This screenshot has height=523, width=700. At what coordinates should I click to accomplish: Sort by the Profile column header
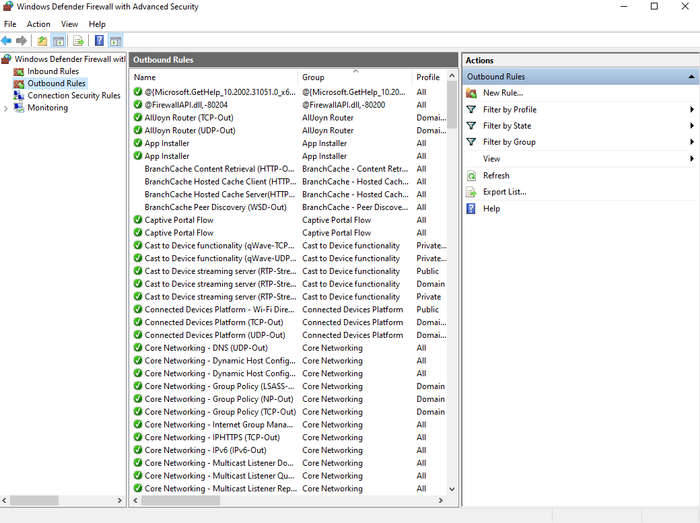click(x=429, y=77)
